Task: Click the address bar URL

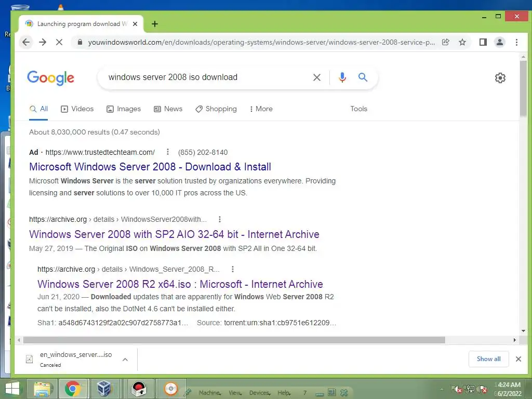Action: tap(261, 43)
